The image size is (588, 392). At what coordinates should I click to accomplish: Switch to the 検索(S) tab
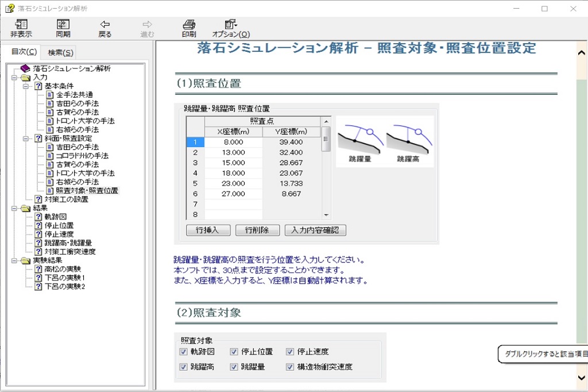click(60, 53)
